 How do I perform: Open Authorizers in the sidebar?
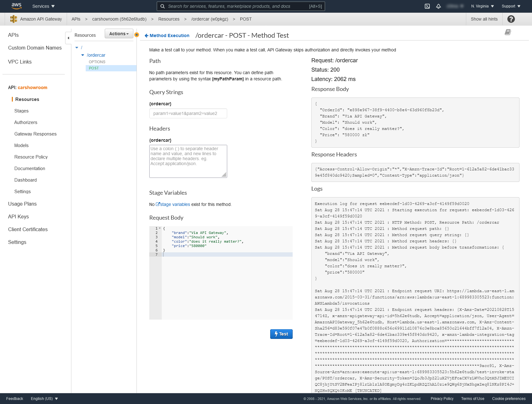[26, 122]
